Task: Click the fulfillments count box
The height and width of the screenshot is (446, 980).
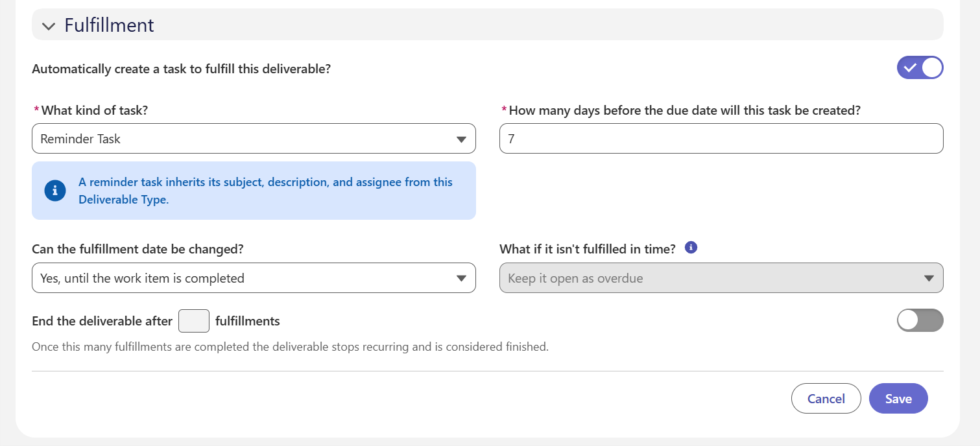Action: tap(193, 321)
